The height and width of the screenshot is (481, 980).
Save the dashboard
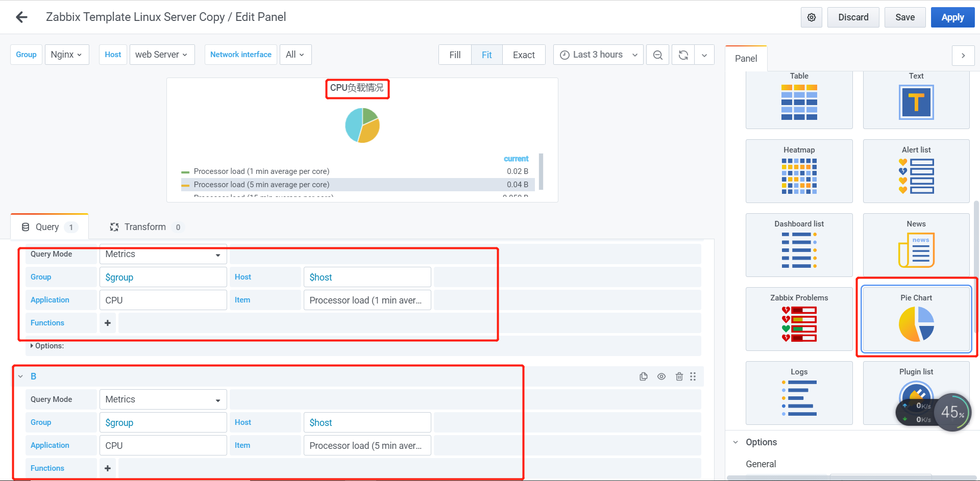(x=905, y=17)
